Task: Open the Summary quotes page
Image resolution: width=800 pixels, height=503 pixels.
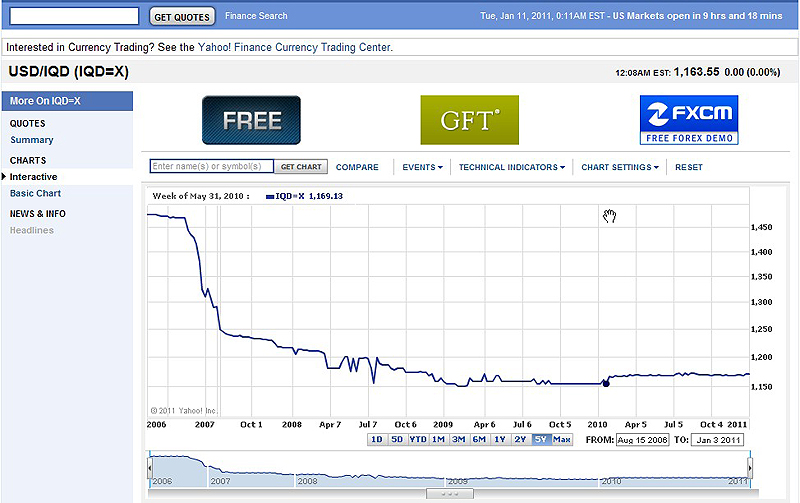Action: pos(32,140)
